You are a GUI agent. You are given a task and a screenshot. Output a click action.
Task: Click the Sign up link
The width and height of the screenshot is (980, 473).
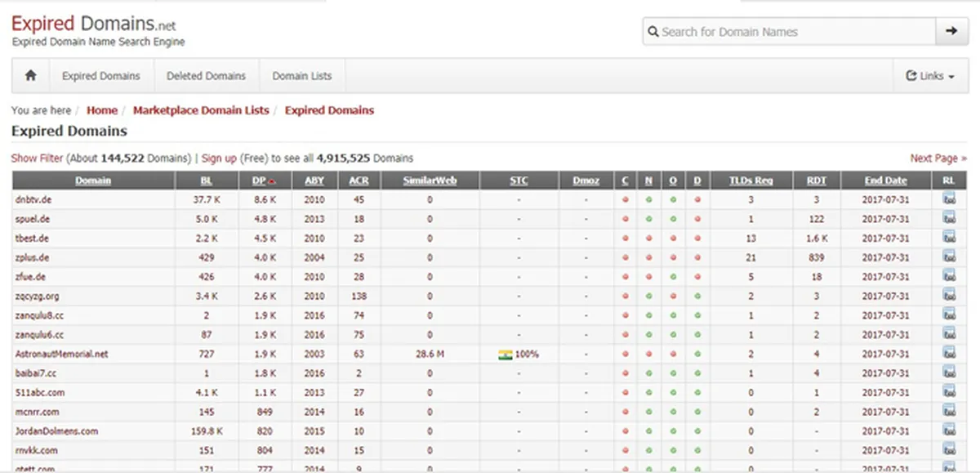(219, 158)
